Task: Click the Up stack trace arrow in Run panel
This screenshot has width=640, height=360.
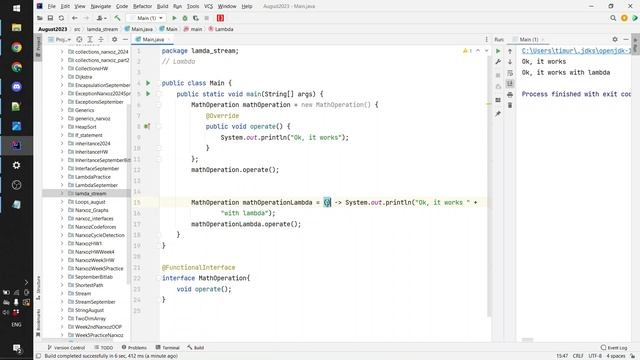Action: pyautogui.click(x=510, y=51)
